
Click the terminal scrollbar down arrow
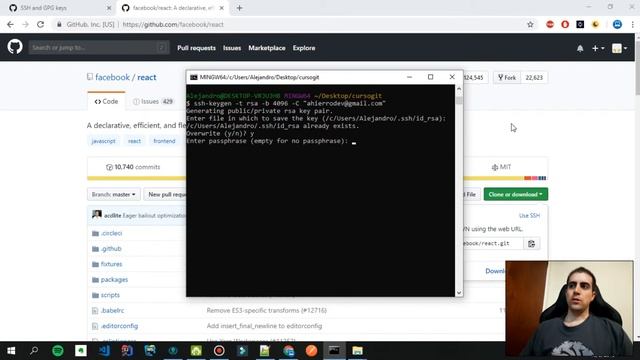tap(459, 293)
